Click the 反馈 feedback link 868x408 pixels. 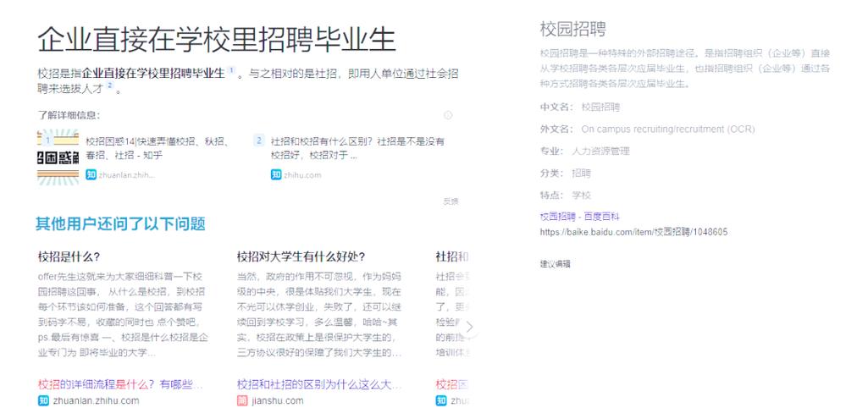(451, 201)
